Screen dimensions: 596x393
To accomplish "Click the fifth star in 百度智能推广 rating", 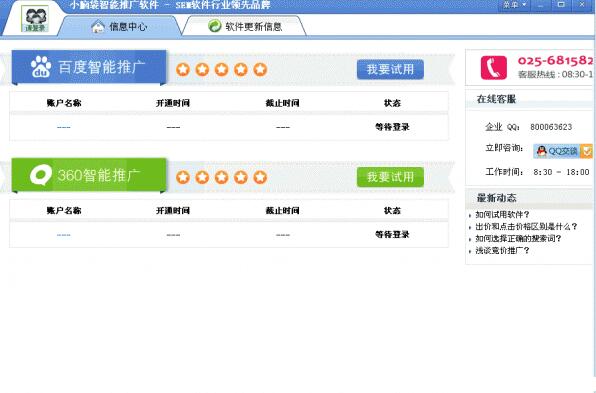I will tap(260, 70).
